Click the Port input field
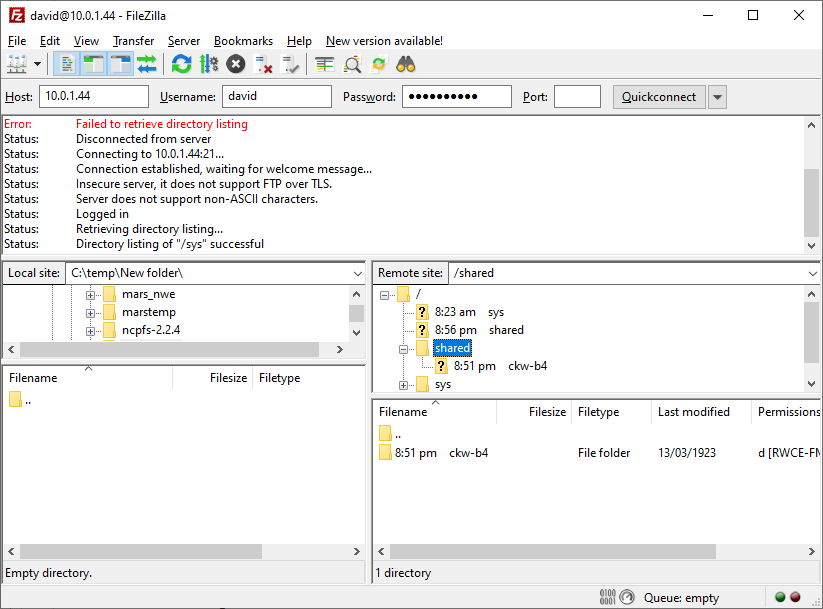The image size is (823, 609). (577, 97)
